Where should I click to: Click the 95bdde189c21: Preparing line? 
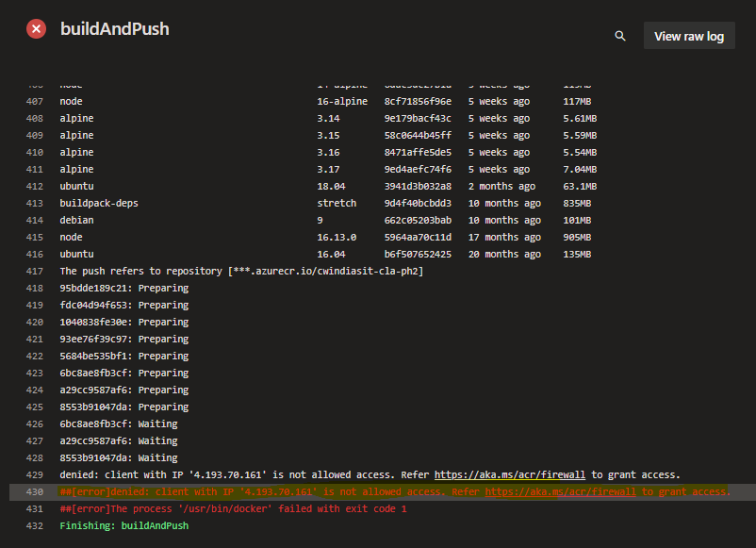[x=123, y=288]
